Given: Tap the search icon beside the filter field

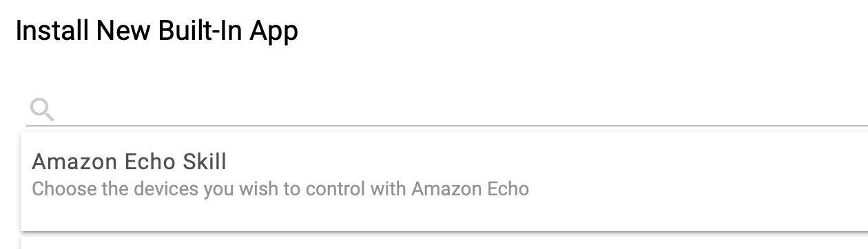Looking at the screenshot, I should pos(42,109).
